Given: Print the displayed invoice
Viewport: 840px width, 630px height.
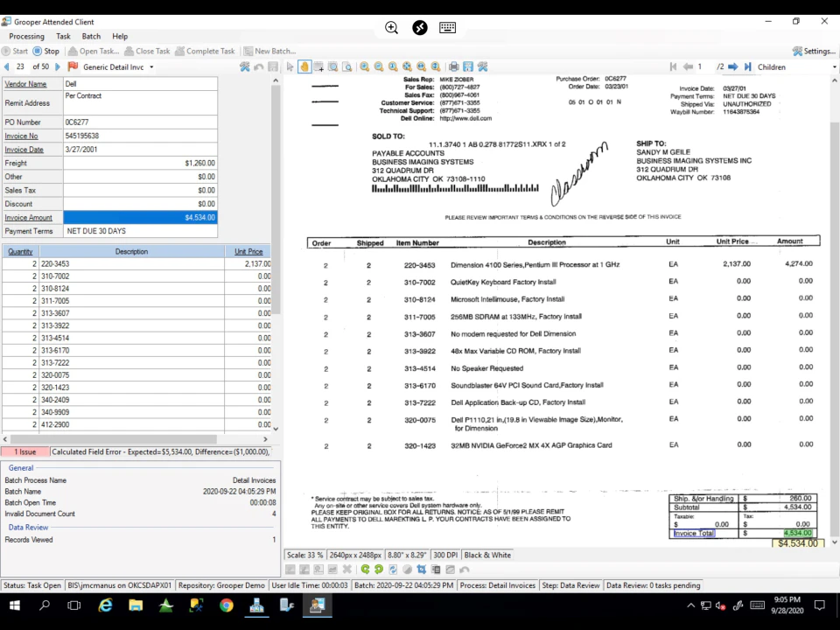Looking at the screenshot, I should (x=453, y=66).
